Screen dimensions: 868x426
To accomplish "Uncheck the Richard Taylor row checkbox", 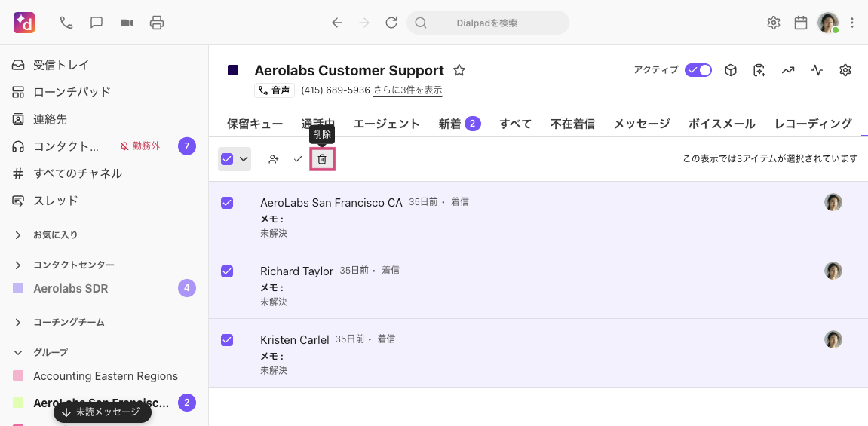I will click(227, 271).
